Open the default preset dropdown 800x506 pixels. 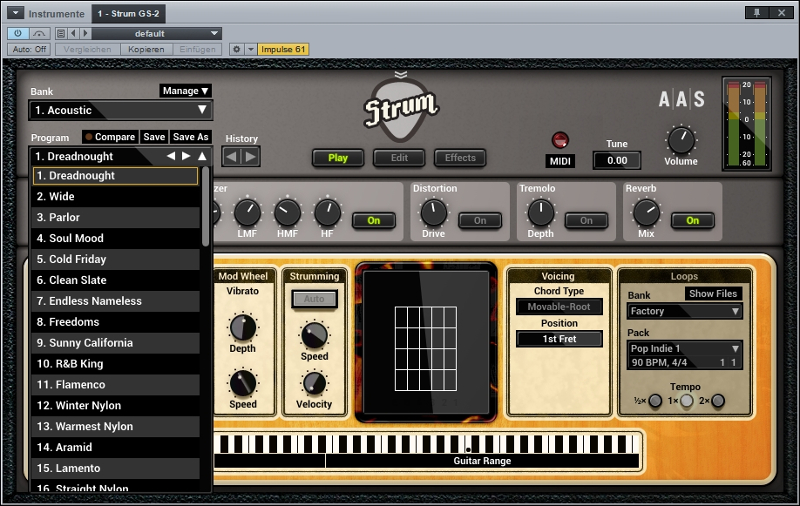tap(157, 34)
